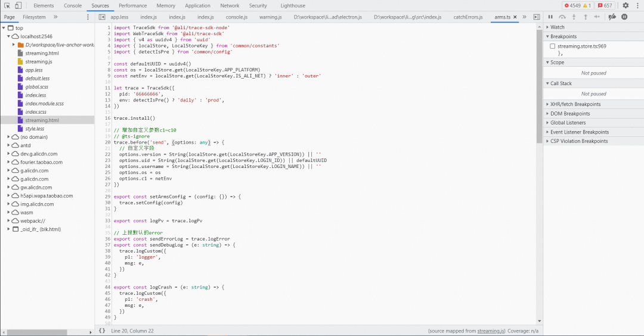
Task: Collapse the localhost:2546 node
Action: click(x=8, y=36)
